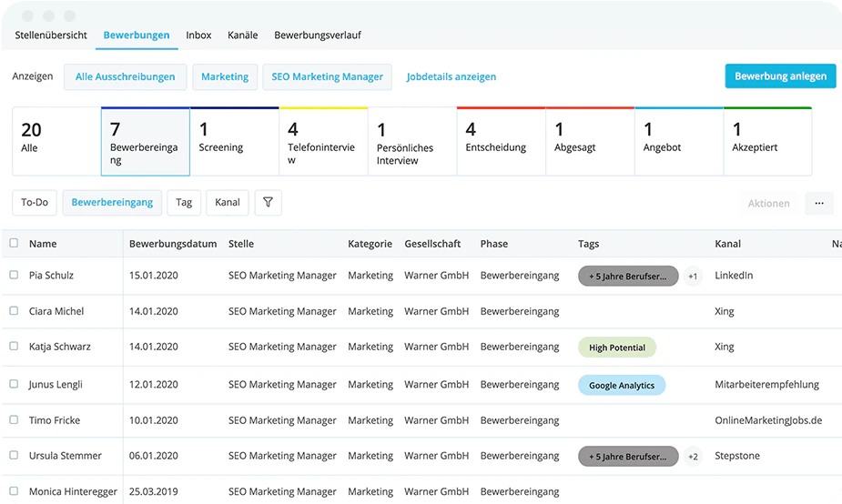Click the Stelle column header
Image resolution: width=842 pixels, height=504 pixels.
click(x=241, y=244)
